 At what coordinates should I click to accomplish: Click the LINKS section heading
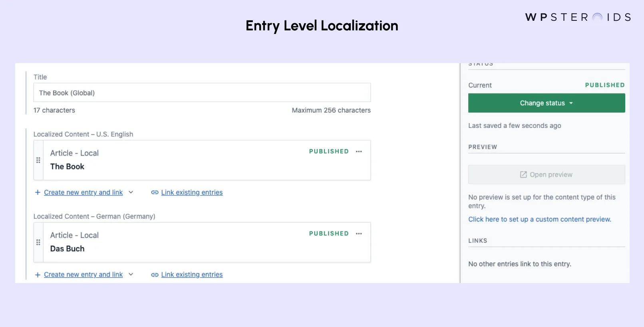click(x=478, y=241)
